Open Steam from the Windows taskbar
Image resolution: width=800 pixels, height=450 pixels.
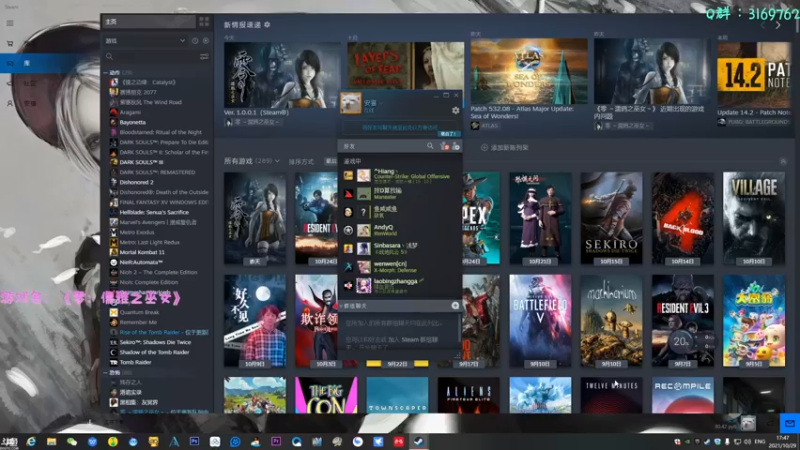[419, 442]
